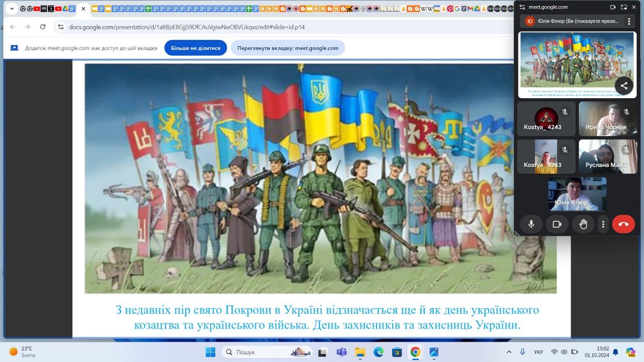Open Copilot icon at taskbar end
The image size is (644, 362).
(x=631, y=352)
